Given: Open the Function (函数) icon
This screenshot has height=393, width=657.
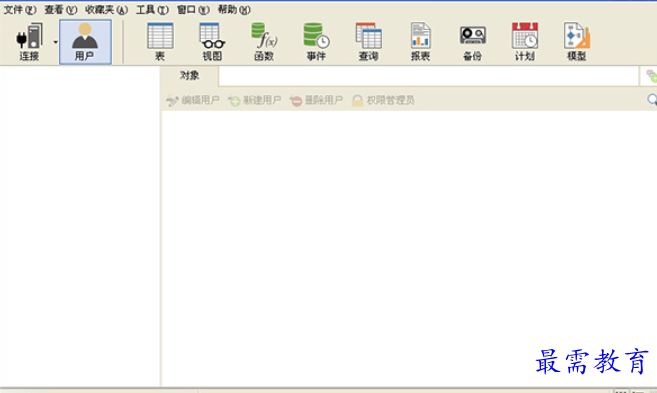Looking at the screenshot, I should [264, 42].
